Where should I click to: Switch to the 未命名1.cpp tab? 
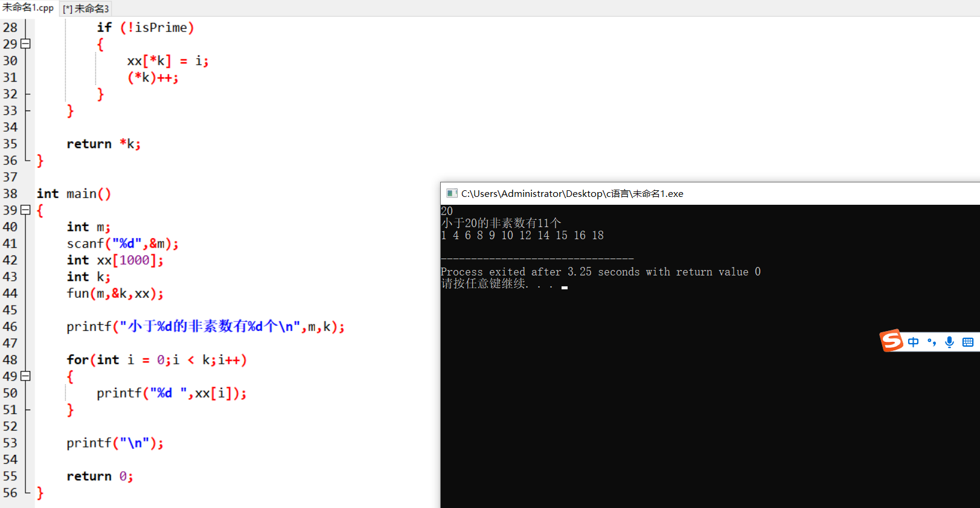(28, 8)
